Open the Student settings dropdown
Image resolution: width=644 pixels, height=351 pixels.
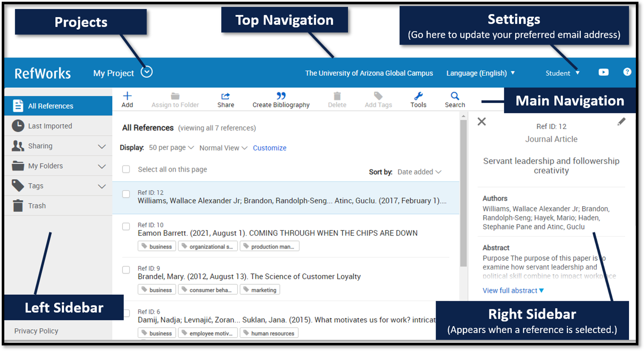tap(562, 73)
